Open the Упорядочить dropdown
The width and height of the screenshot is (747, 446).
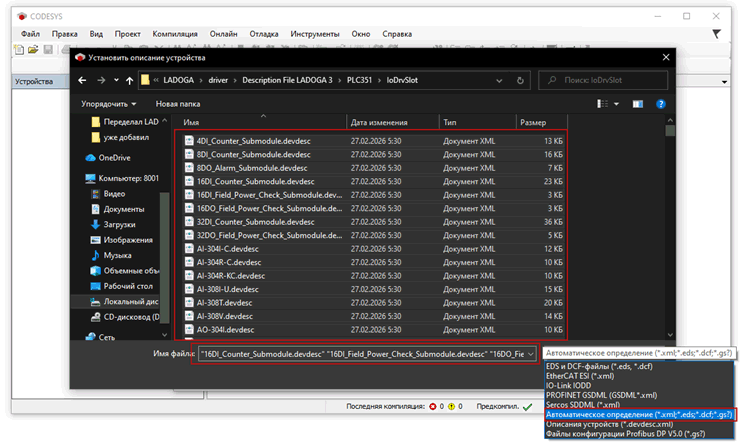(109, 104)
